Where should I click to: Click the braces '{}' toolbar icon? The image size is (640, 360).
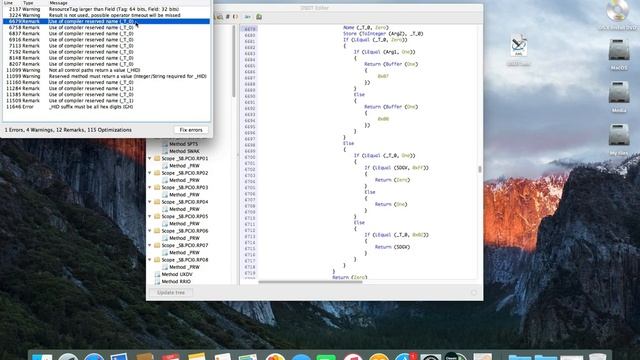tap(236, 17)
